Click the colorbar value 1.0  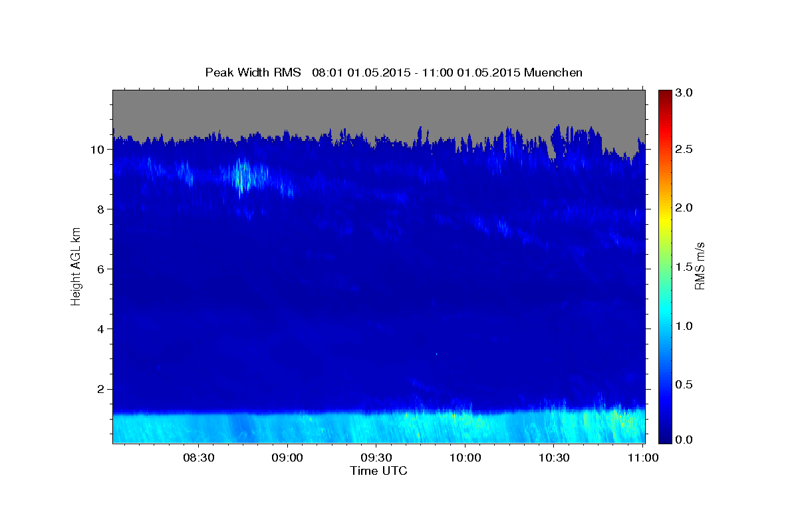pyautogui.click(x=684, y=326)
